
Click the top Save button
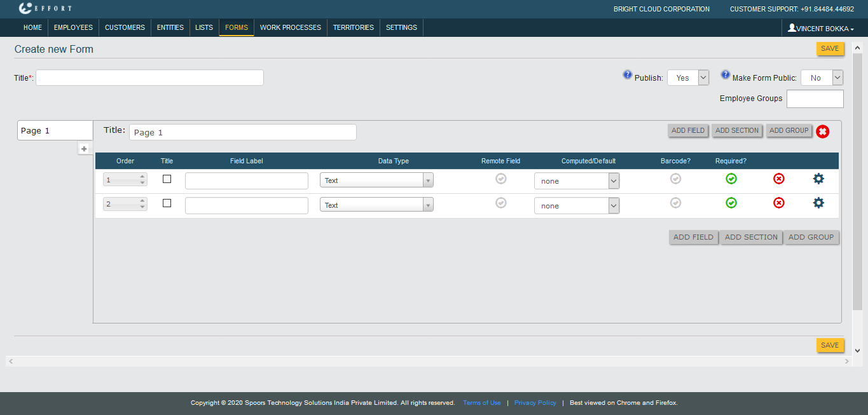pyautogui.click(x=830, y=49)
